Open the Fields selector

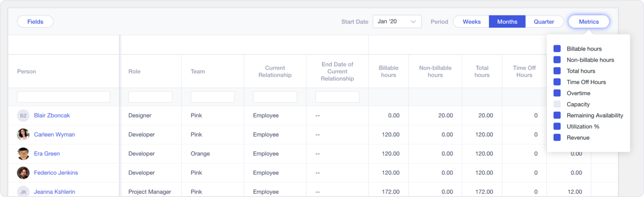pos(35,22)
